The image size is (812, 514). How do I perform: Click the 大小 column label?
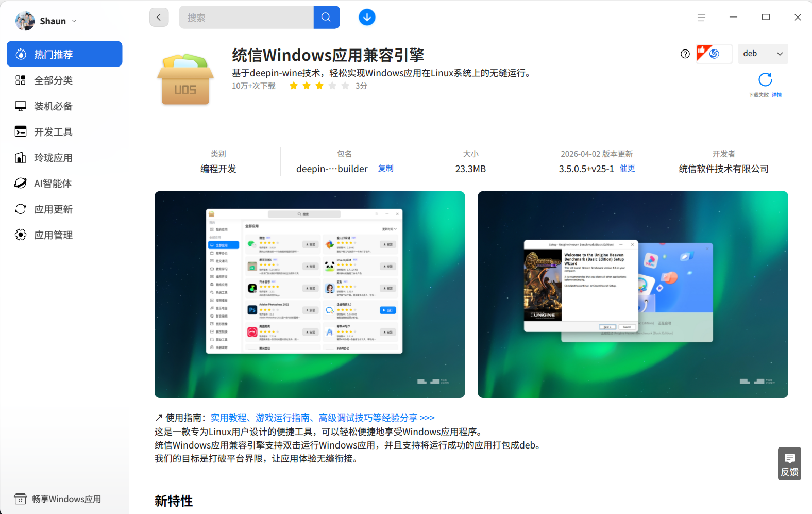(x=470, y=154)
